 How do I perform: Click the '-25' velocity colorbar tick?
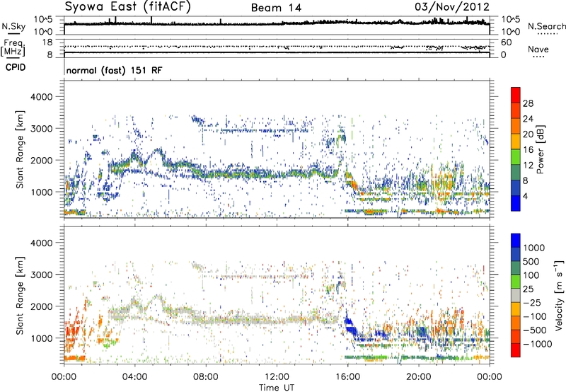click(x=531, y=303)
